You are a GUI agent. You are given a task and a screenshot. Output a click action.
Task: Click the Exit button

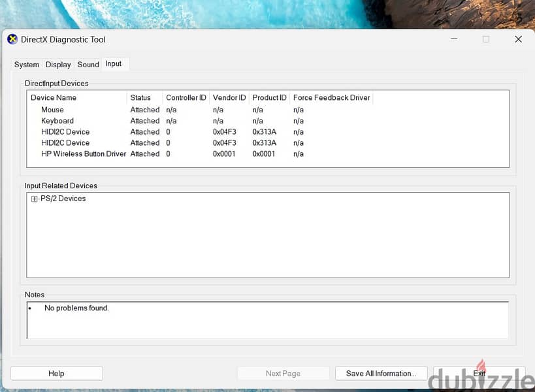[x=479, y=373]
